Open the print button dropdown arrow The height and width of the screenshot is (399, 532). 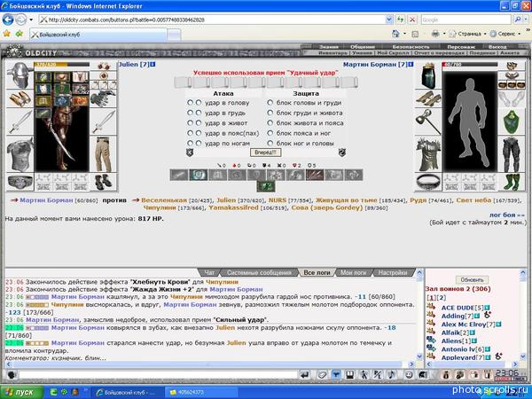(x=443, y=34)
